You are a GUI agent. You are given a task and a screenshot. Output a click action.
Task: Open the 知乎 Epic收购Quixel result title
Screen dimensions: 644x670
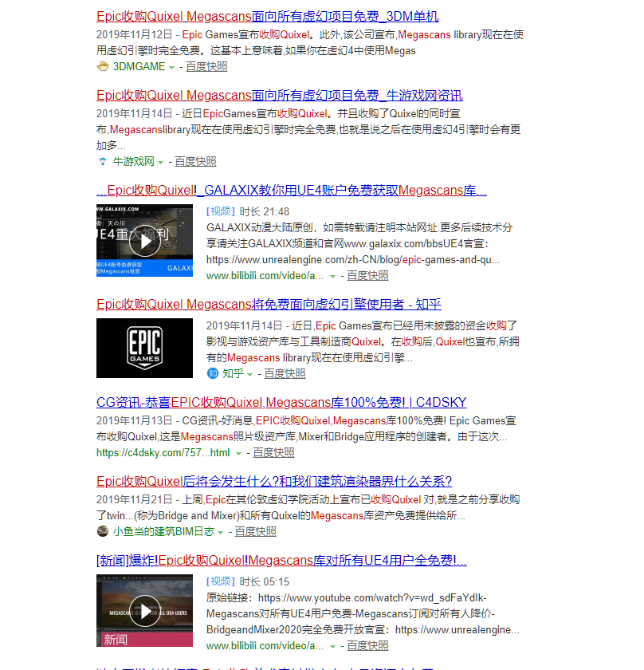[x=269, y=304]
